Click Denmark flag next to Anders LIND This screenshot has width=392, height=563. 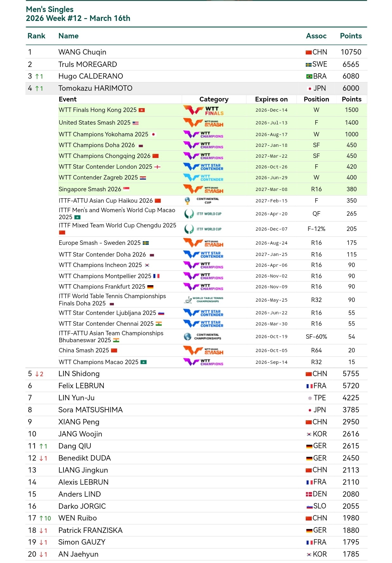(x=309, y=494)
